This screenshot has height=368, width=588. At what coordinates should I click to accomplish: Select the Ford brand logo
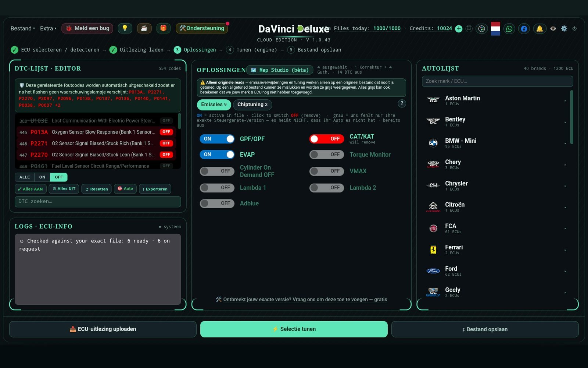(433, 271)
